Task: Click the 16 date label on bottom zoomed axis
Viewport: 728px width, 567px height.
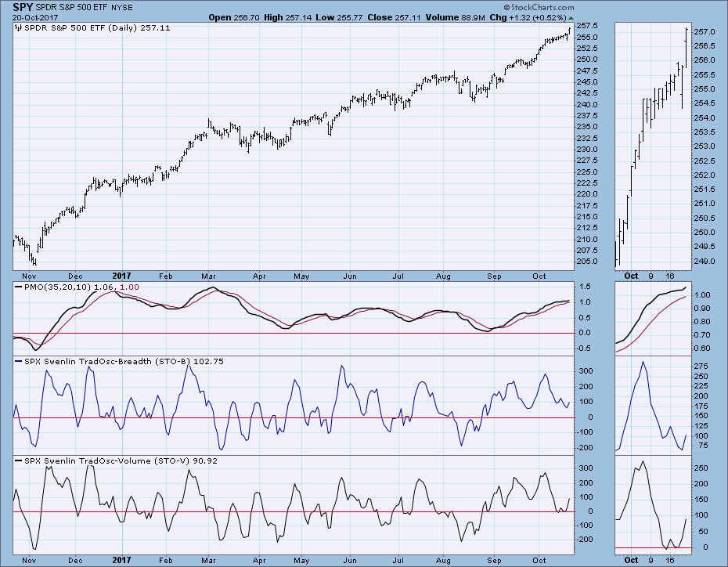Action: [669, 561]
